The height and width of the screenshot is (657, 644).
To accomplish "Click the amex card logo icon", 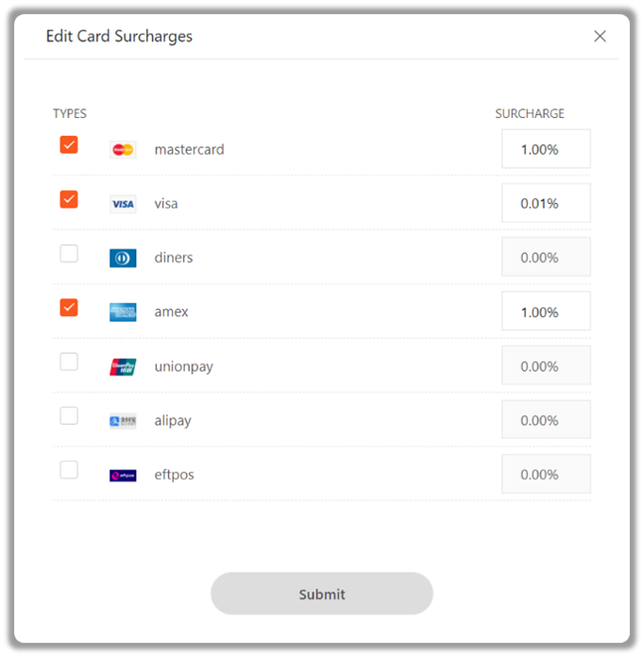I will point(123,312).
